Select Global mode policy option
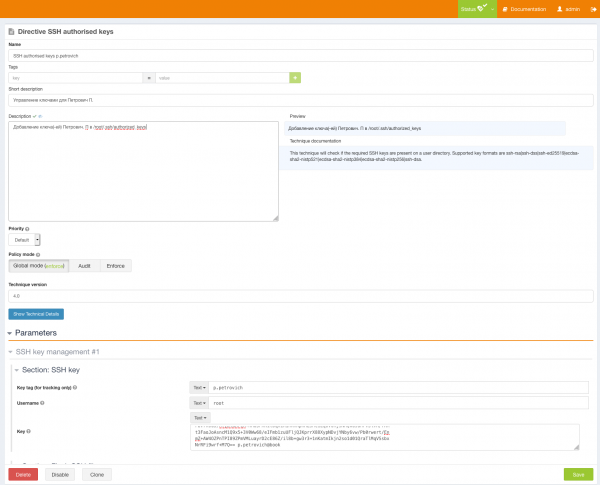This screenshot has height=485, width=600. coord(38,266)
